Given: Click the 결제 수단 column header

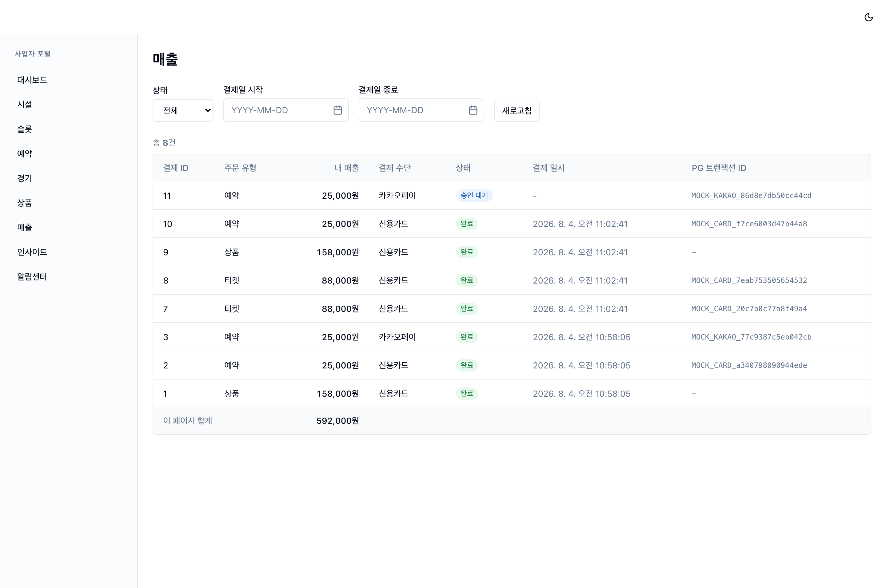Looking at the screenshot, I should [395, 168].
